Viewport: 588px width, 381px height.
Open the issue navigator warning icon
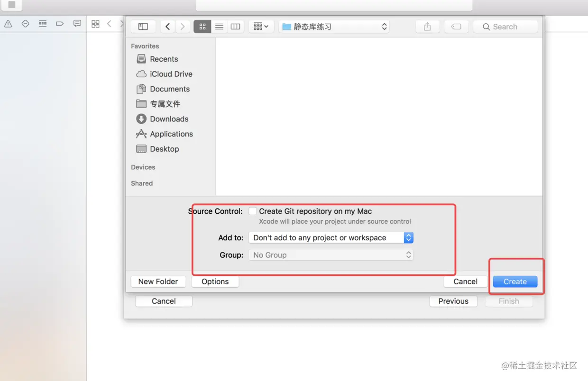9,24
